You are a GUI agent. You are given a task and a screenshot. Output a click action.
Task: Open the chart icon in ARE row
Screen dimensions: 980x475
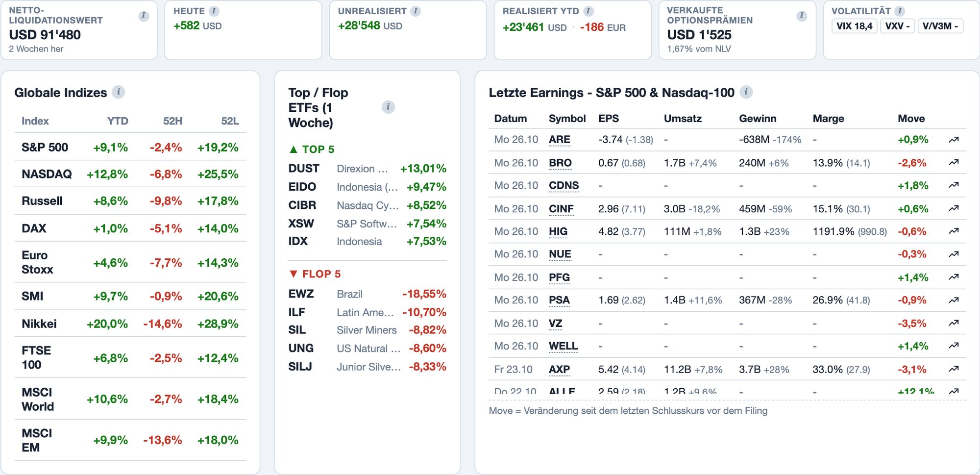(954, 140)
